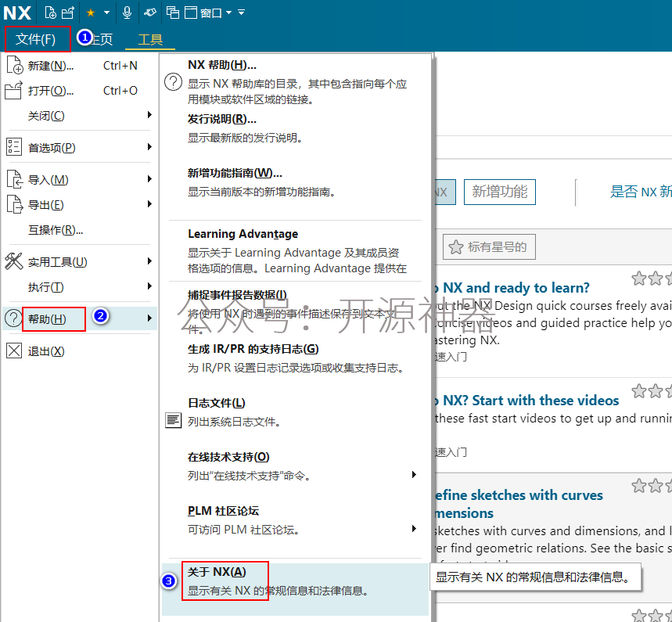Click the submenu arrow beside 导出(E)
The image size is (672, 622).
point(149,204)
